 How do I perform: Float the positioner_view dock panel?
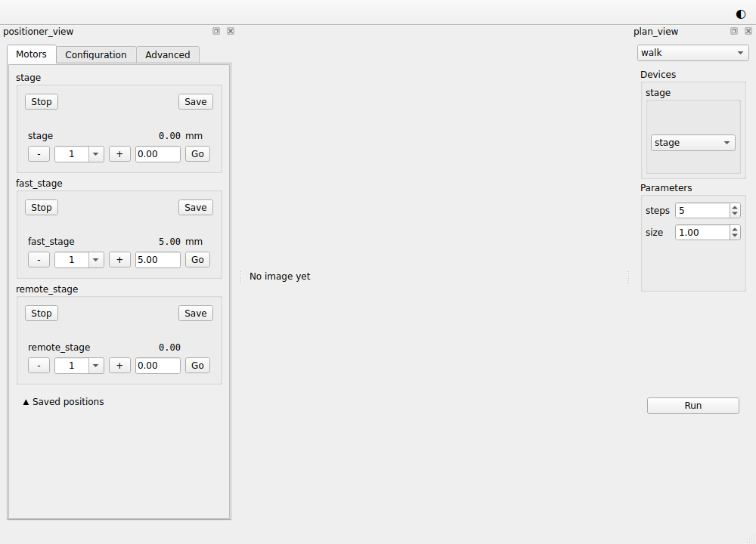[216, 31]
